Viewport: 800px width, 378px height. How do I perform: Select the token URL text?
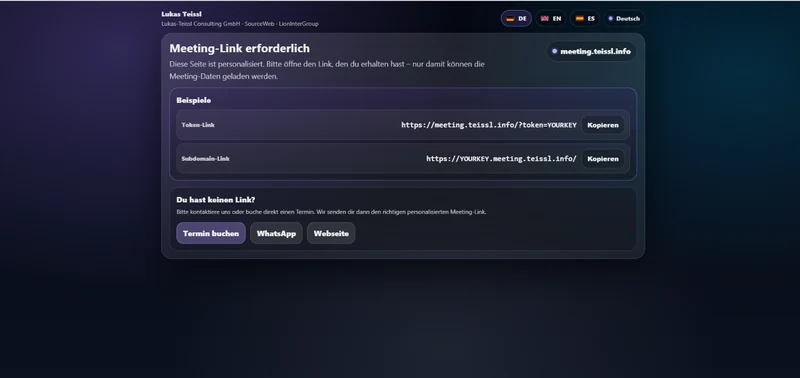pyautogui.click(x=489, y=125)
